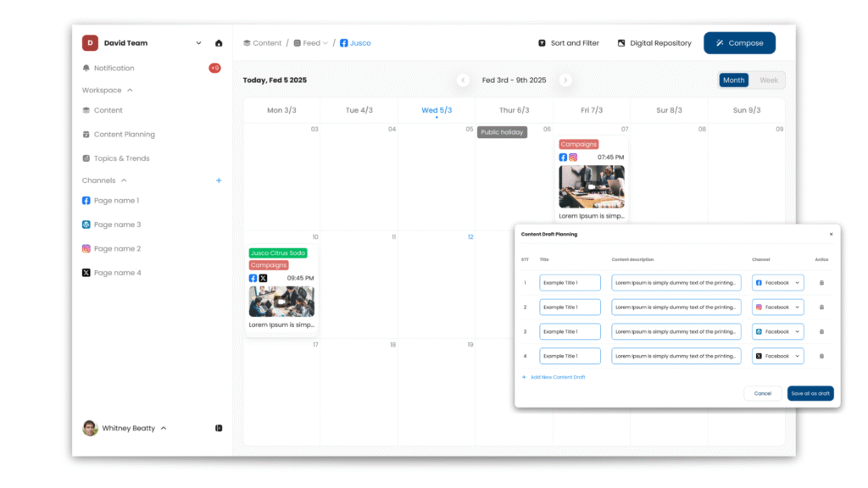The width and height of the screenshot is (868, 488).
Task: Go to next week with right arrow
Action: [x=565, y=80]
